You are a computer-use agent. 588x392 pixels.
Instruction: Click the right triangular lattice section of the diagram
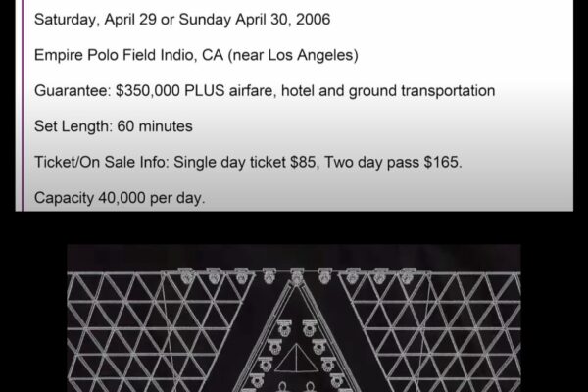(x=431, y=332)
